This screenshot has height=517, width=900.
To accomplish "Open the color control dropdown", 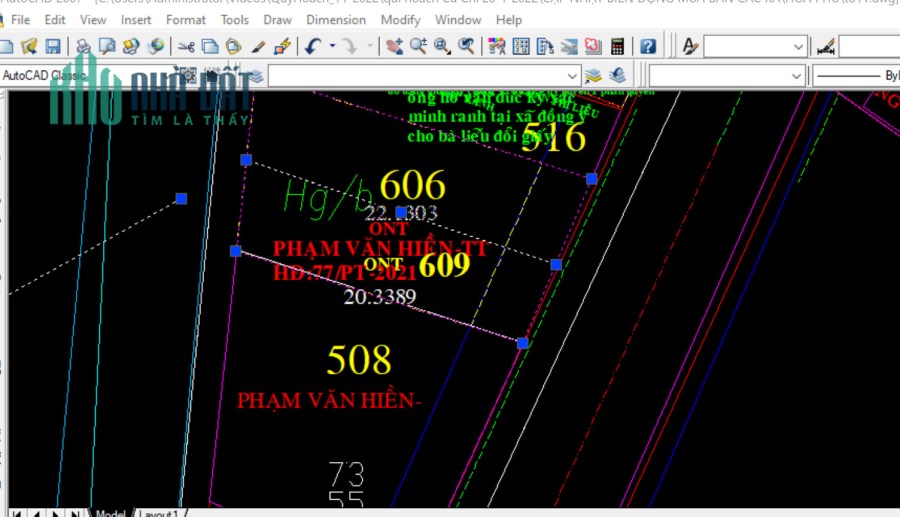I will point(726,76).
